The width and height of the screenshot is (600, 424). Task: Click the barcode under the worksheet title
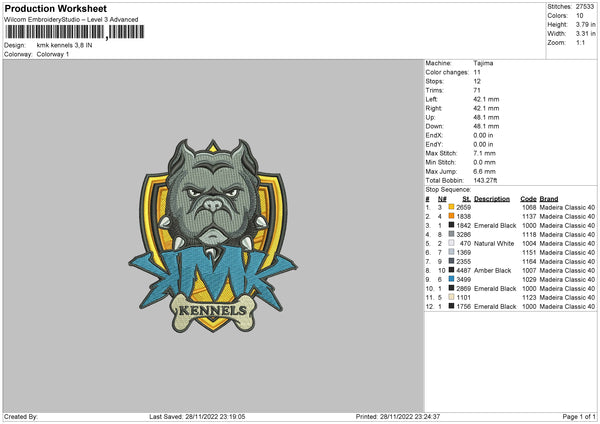pos(75,32)
